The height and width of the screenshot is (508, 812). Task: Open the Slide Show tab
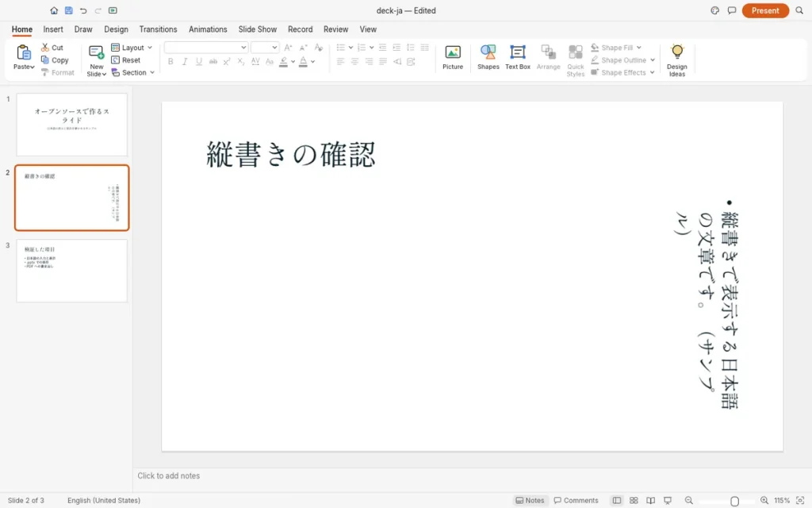point(258,29)
